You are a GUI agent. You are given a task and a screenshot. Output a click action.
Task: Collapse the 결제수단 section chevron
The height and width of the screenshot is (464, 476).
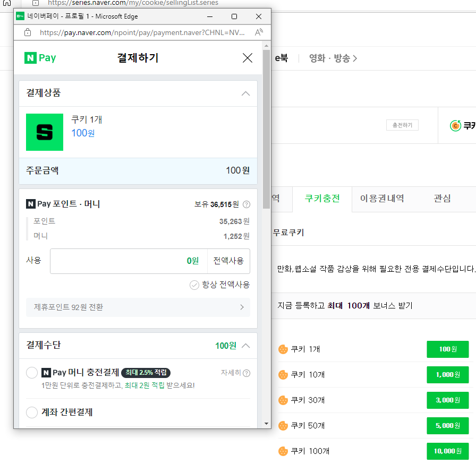coord(245,346)
